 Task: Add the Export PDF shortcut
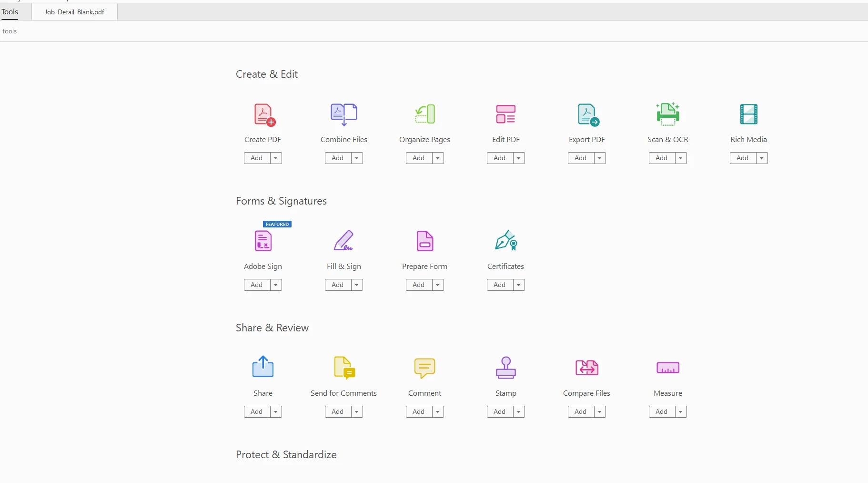[x=581, y=158]
